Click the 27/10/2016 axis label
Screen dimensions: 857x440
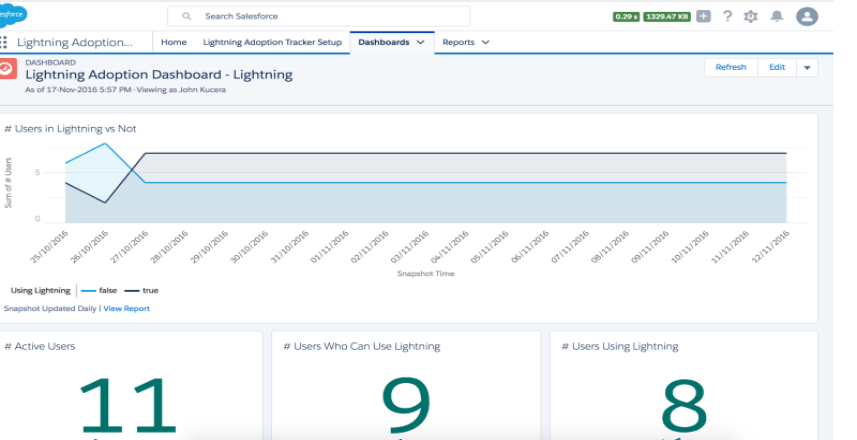pos(129,247)
